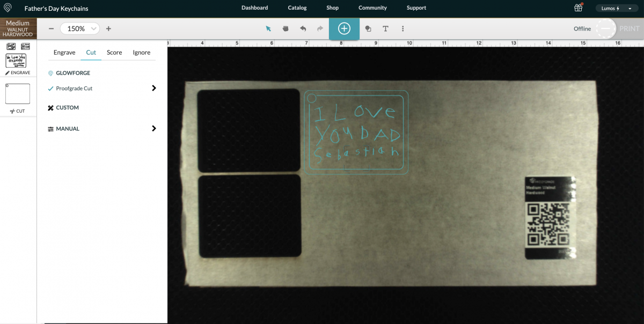This screenshot has height=324, width=644.
Task: Open the Lumos account dropdown
Action: pyautogui.click(x=617, y=9)
